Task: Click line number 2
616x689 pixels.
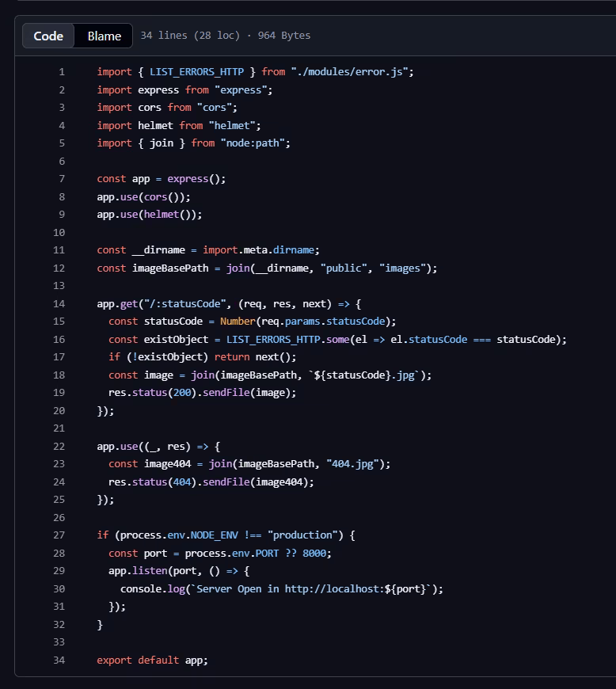Action: click(62, 89)
